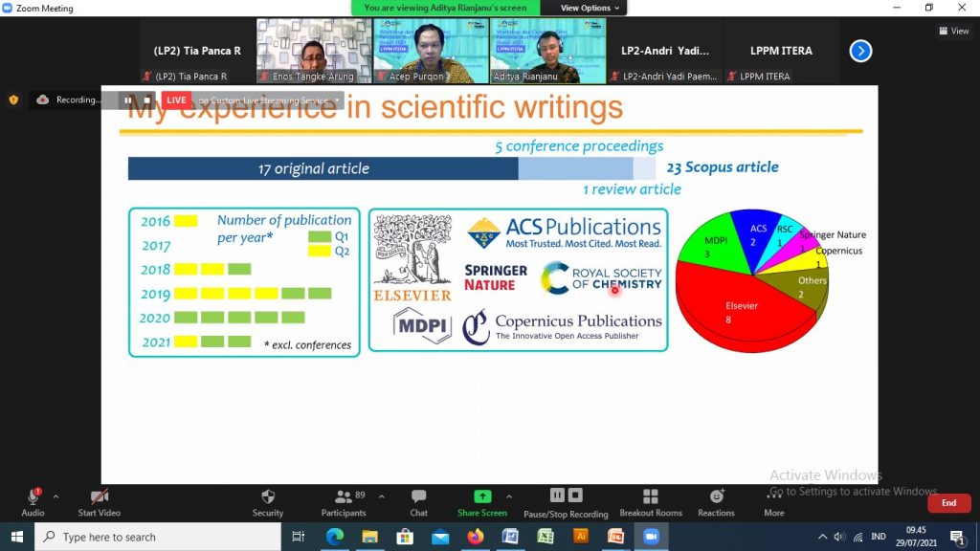Viewport: 980px width, 551px height.
Task: Launch Firefox from the taskbar
Action: (x=475, y=537)
